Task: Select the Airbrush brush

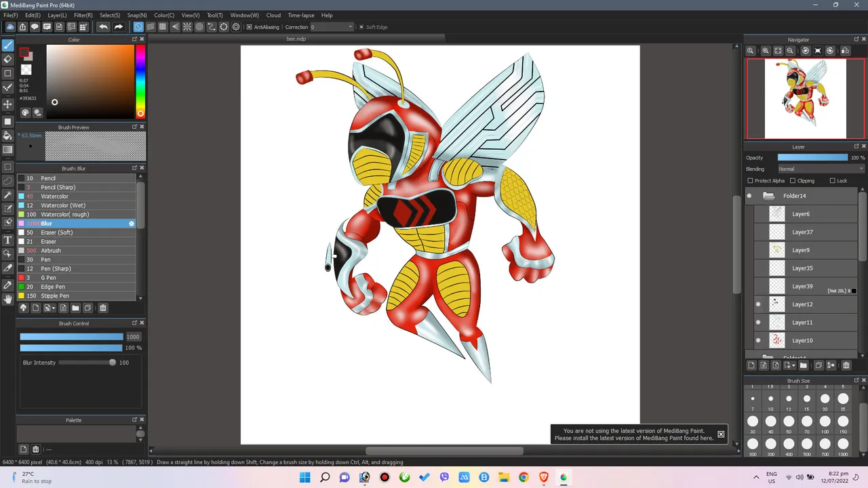Action: tap(76, 251)
